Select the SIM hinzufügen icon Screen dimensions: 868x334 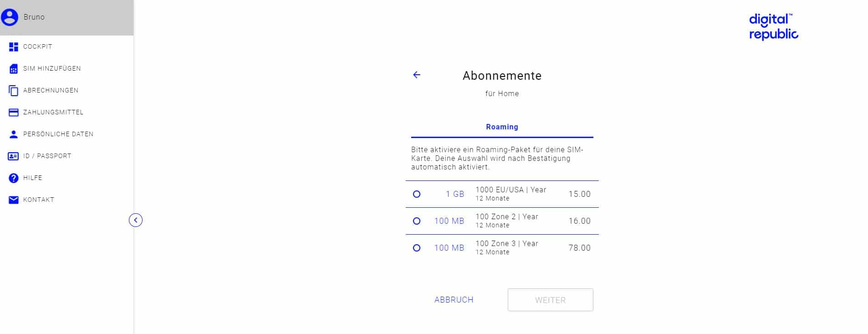14,68
